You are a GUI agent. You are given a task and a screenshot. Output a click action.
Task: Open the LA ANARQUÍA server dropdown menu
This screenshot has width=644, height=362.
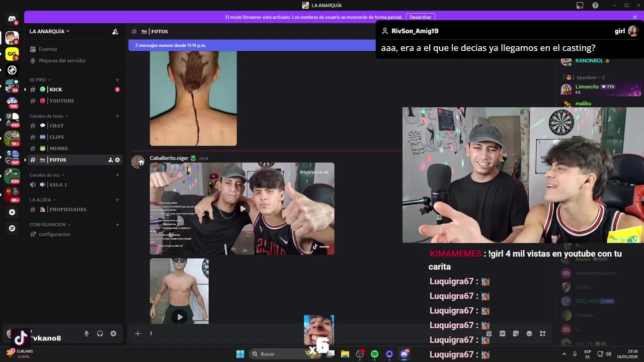tap(49, 31)
